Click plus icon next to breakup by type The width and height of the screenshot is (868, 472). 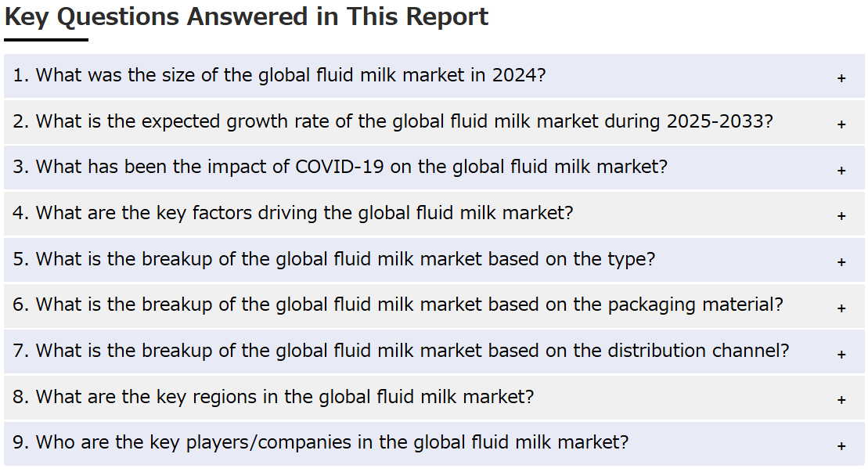pos(841,261)
